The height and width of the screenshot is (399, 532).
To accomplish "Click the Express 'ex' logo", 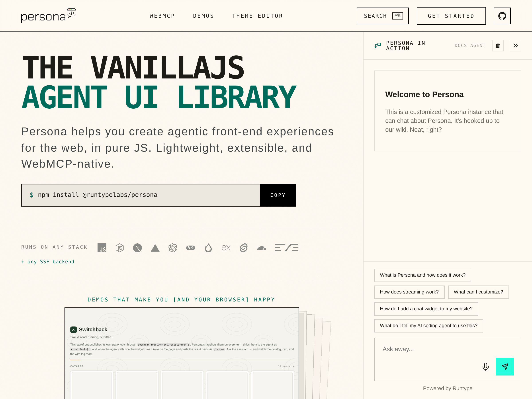I will pos(226,248).
